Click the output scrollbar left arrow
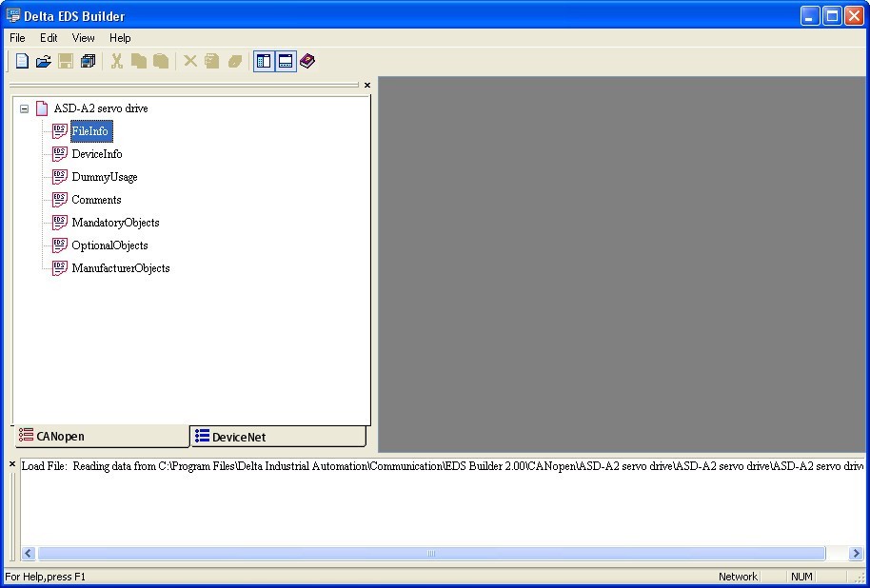 pos(29,553)
